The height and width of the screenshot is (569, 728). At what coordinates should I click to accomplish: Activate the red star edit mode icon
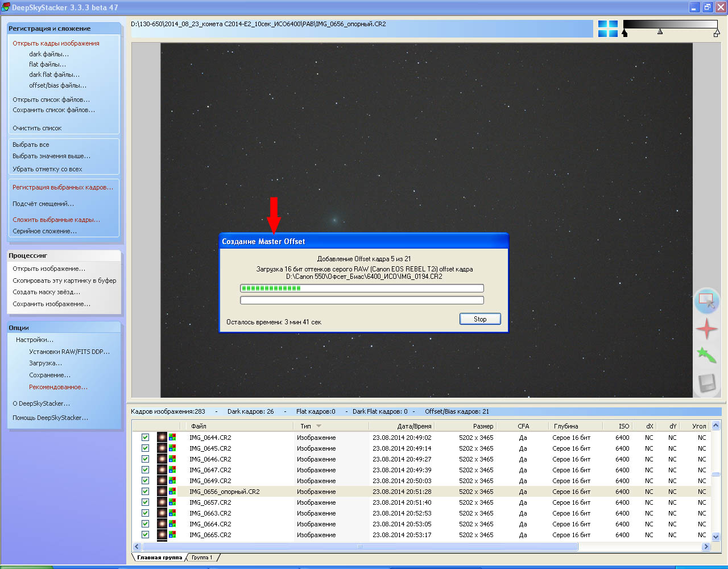click(706, 329)
